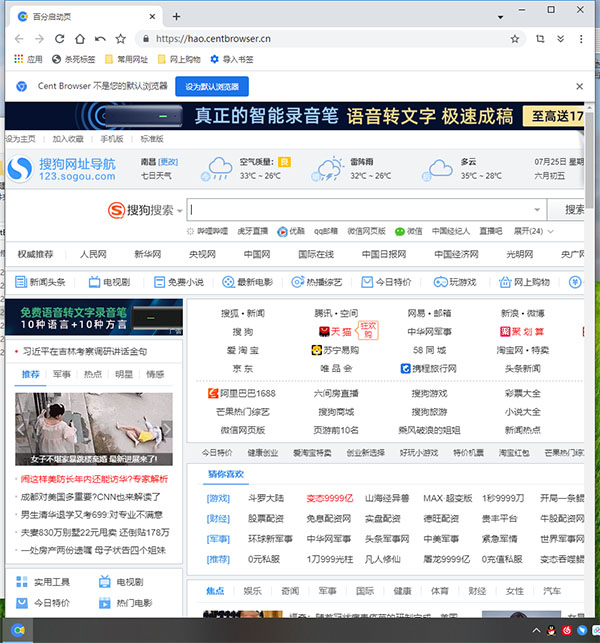The width and height of the screenshot is (600, 643).
Task: Select the 焦点 news tab
Action: [215, 591]
